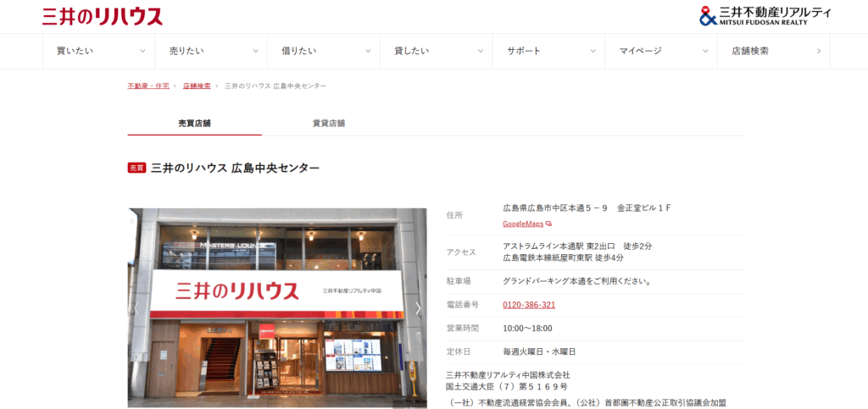Expand chevron next to マイページ
The width and height of the screenshot is (868, 409).
pyautogui.click(x=706, y=51)
